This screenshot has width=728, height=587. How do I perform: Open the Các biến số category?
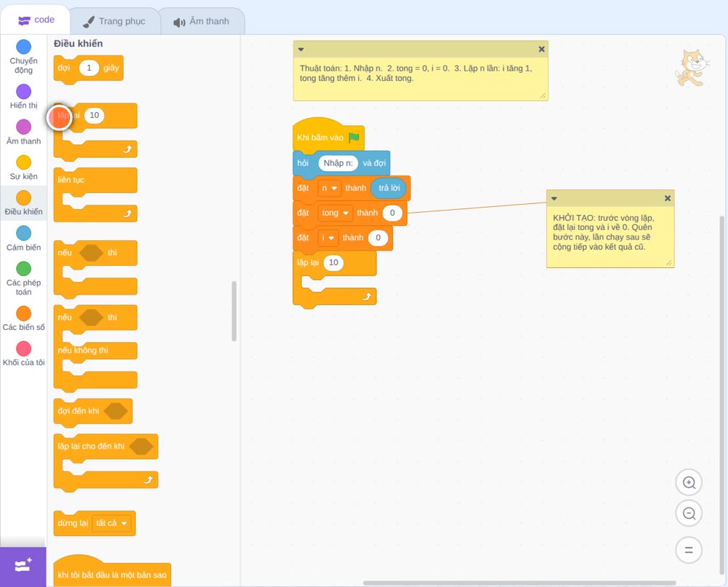click(x=23, y=318)
